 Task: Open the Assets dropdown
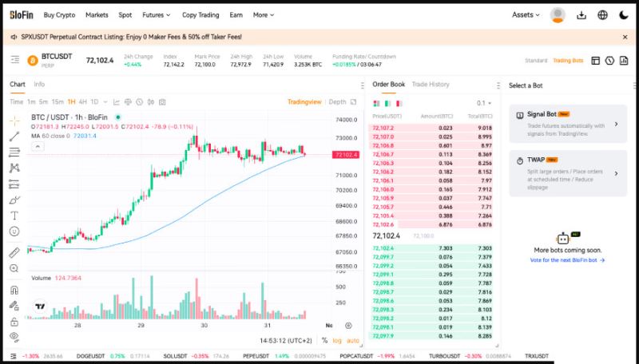526,14
